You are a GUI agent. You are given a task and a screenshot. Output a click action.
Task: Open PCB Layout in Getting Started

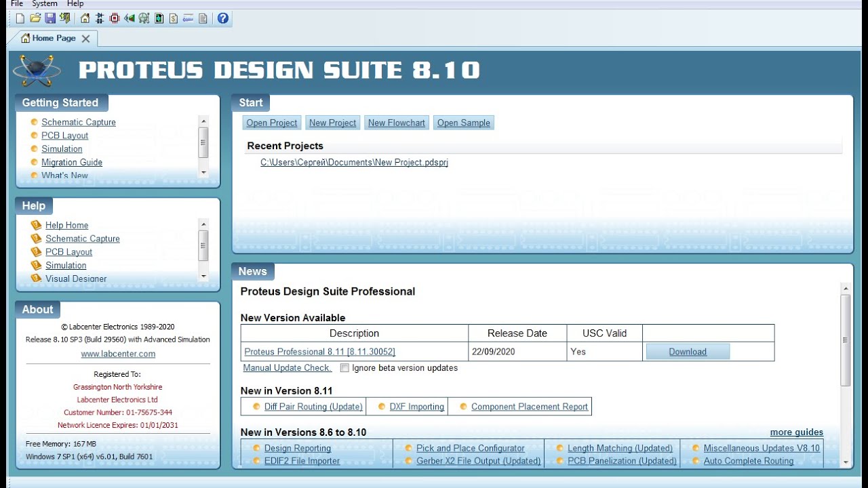pos(65,136)
